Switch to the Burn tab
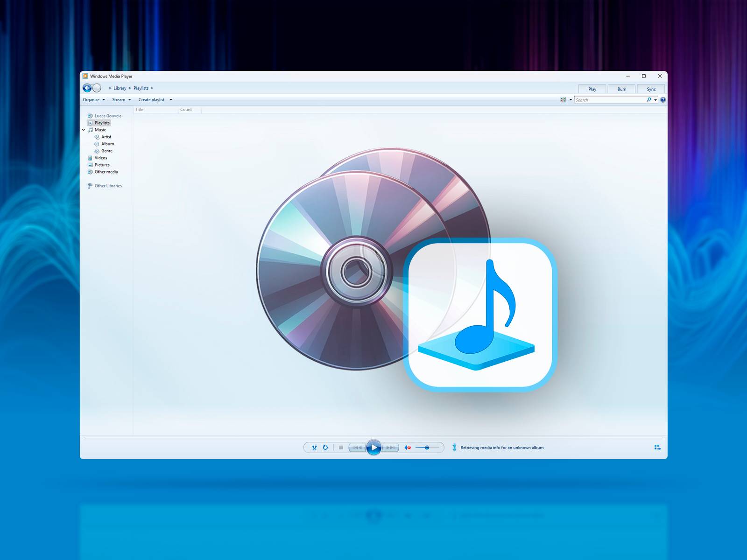747x560 pixels. point(621,89)
